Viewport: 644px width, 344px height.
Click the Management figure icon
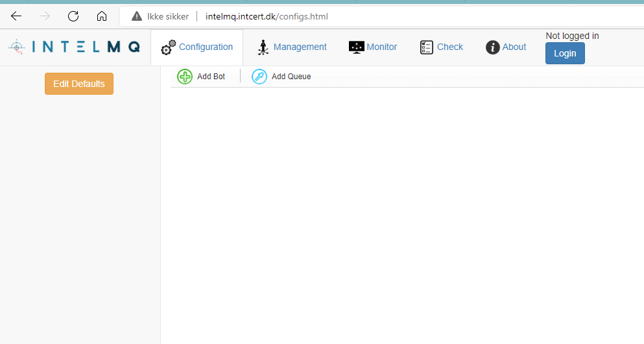[263, 47]
